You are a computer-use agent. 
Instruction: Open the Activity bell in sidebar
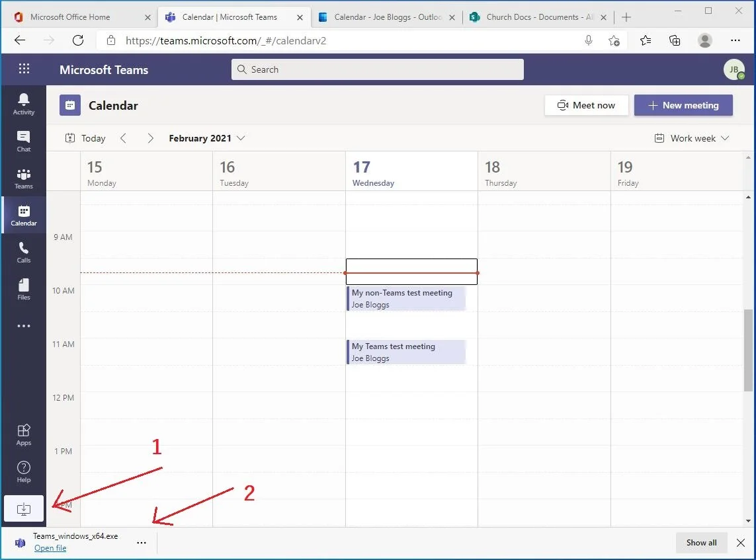24,104
